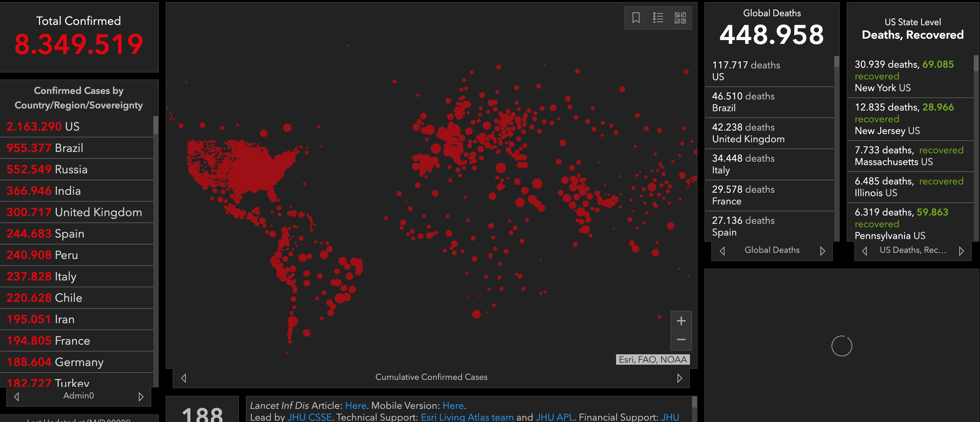Zoom out the map with minus button
This screenshot has height=422, width=980.
point(681,339)
